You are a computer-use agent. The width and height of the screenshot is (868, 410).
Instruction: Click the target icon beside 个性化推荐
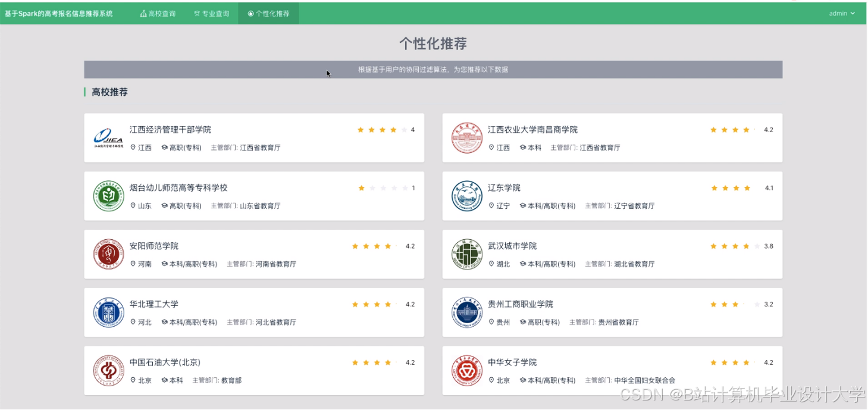[x=251, y=12]
